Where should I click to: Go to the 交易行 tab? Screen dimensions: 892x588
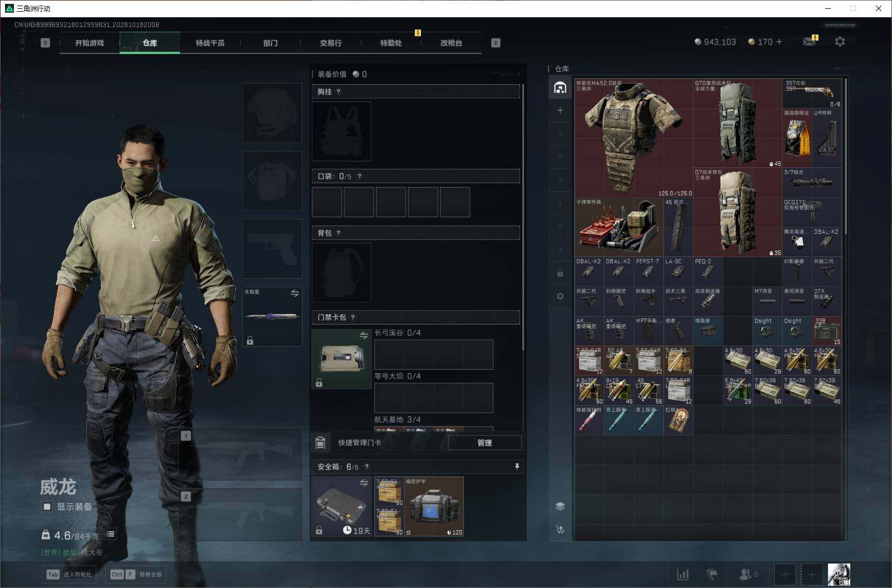pyautogui.click(x=331, y=43)
